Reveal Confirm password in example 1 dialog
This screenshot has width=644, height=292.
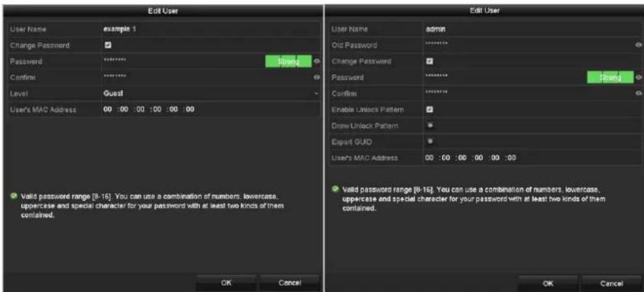[317, 77]
